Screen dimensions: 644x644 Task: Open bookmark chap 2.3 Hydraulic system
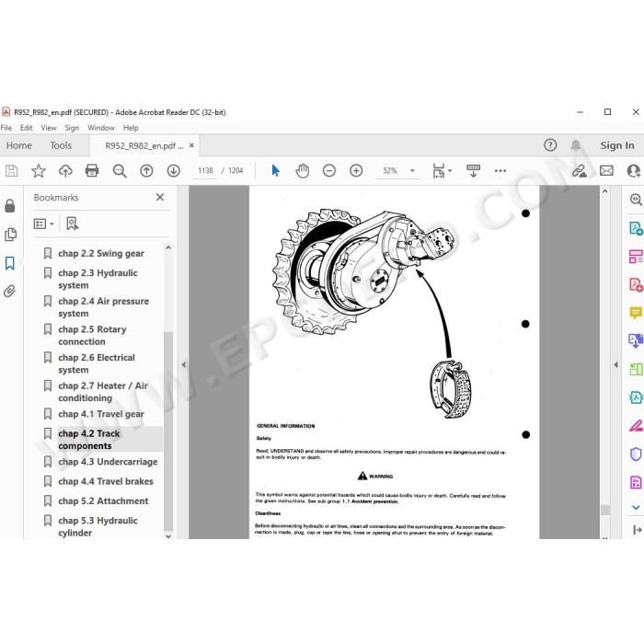(98, 279)
